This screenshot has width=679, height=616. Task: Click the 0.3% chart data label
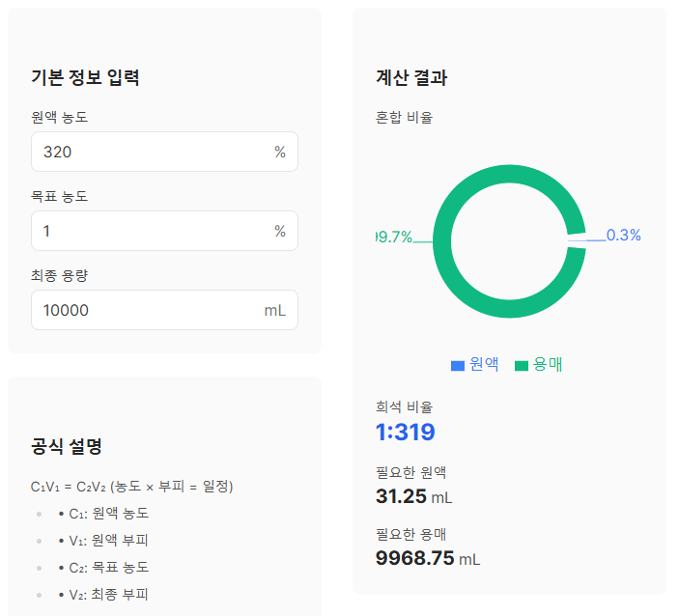click(x=623, y=236)
